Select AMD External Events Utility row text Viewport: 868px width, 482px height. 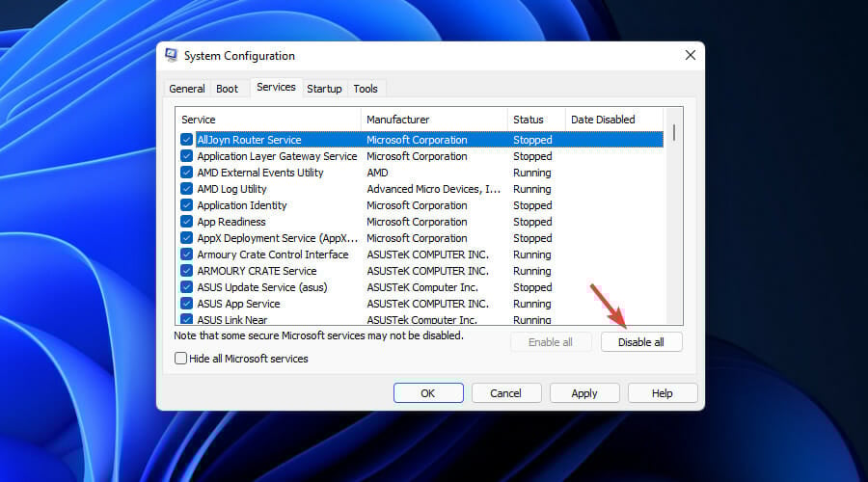tap(260, 173)
